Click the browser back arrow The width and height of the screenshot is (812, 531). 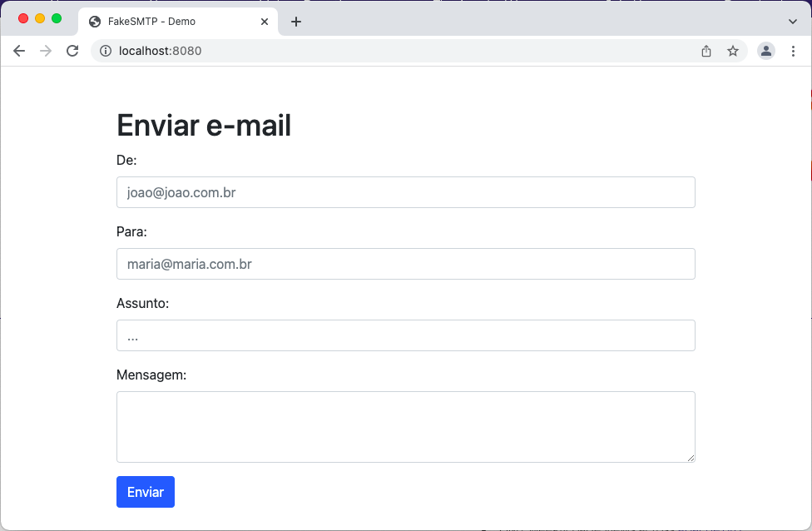click(19, 51)
